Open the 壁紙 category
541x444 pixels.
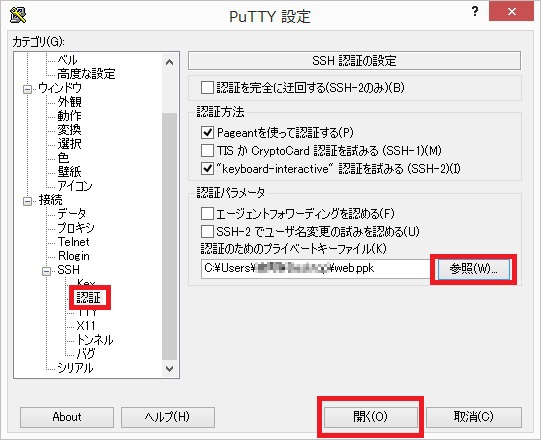pos(69,171)
